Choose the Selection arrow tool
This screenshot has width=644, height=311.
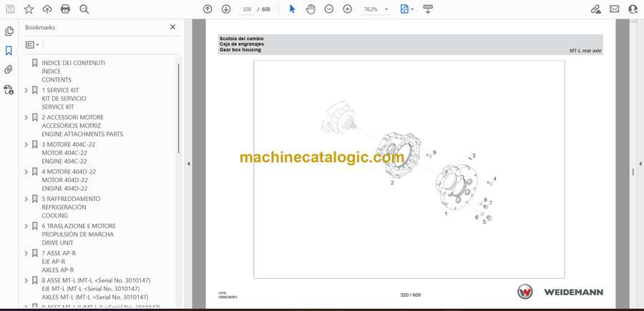click(x=293, y=9)
